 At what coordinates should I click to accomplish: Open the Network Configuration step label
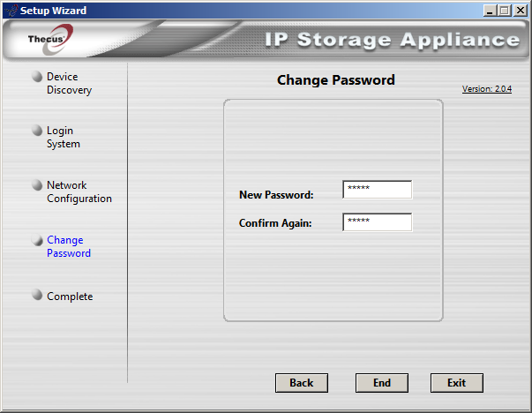tap(79, 191)
